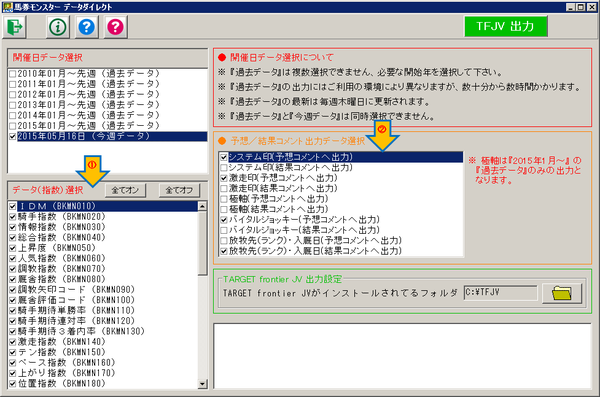
Task: Uncheck 騎手期待単勝率 (BKMN110) checkbox
Action: (13, 310)
